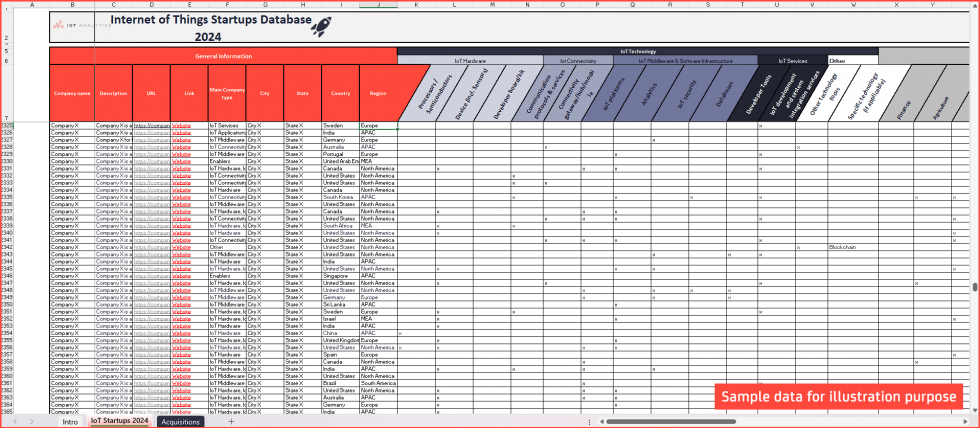Open the Acquisitions sheet tab
This screenshot has width=980, height=428.
coord(181,422)
